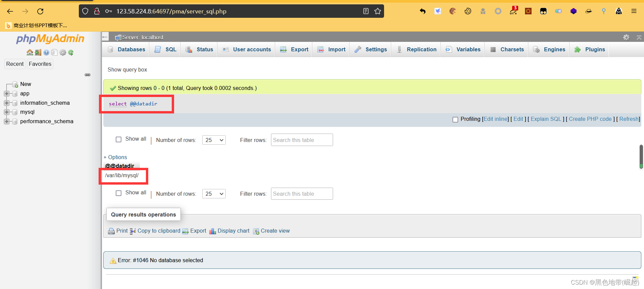Switch to the Status tab
Viewport: 644px width, 289px height.
[199, 49]
